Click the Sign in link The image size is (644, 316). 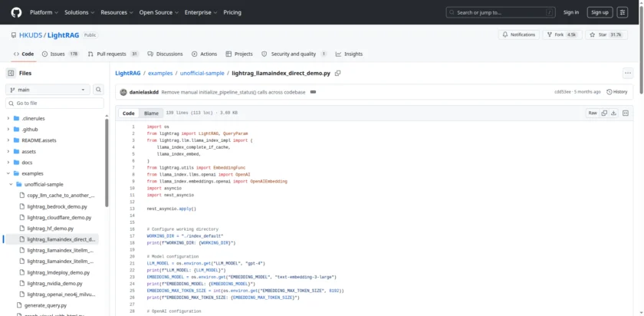[571, 12]
